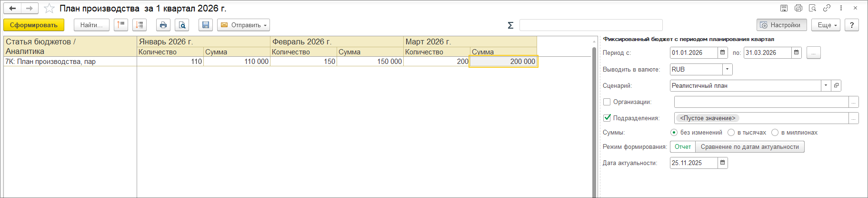868x198 pixels.
Task: Expand the currency RUB dropdown
Action: tap(727, 69)
